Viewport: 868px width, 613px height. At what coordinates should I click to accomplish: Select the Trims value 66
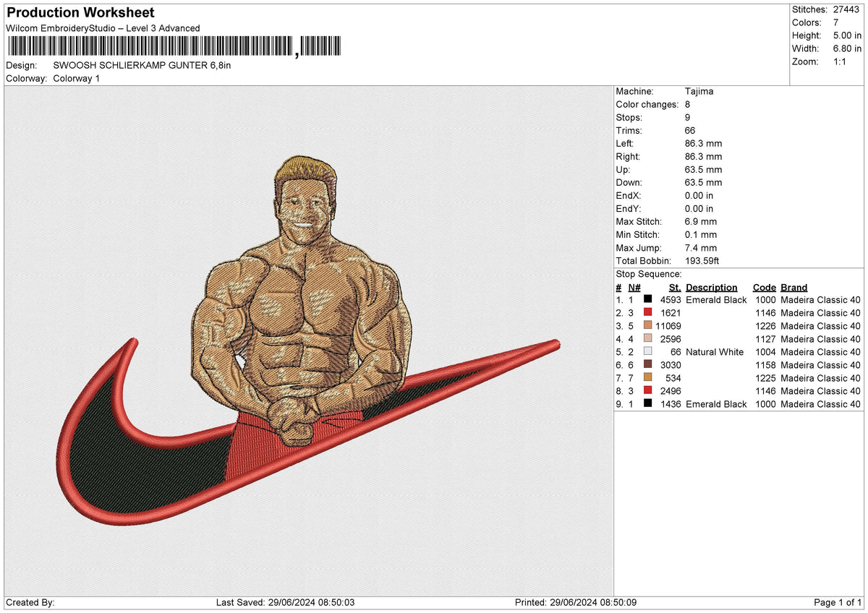690,131
